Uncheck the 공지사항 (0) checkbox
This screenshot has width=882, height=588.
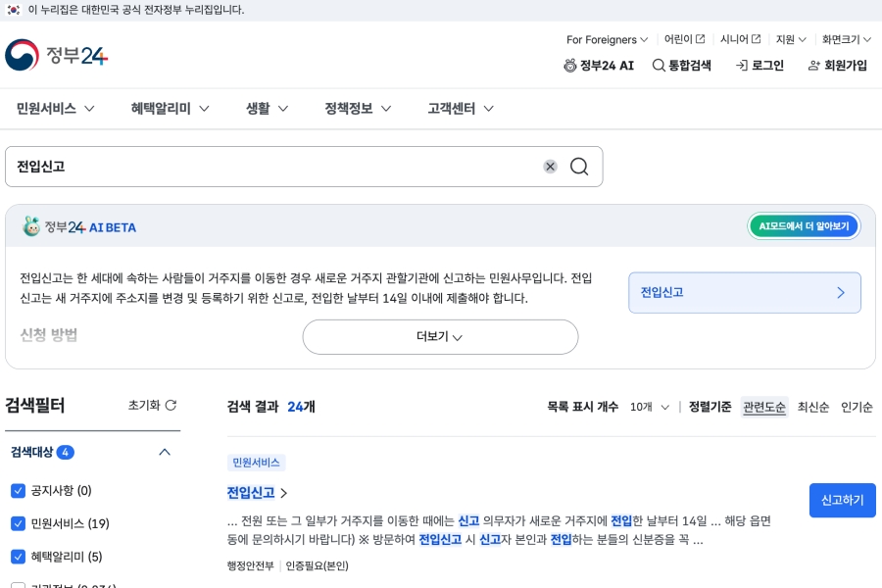[18, 491]
